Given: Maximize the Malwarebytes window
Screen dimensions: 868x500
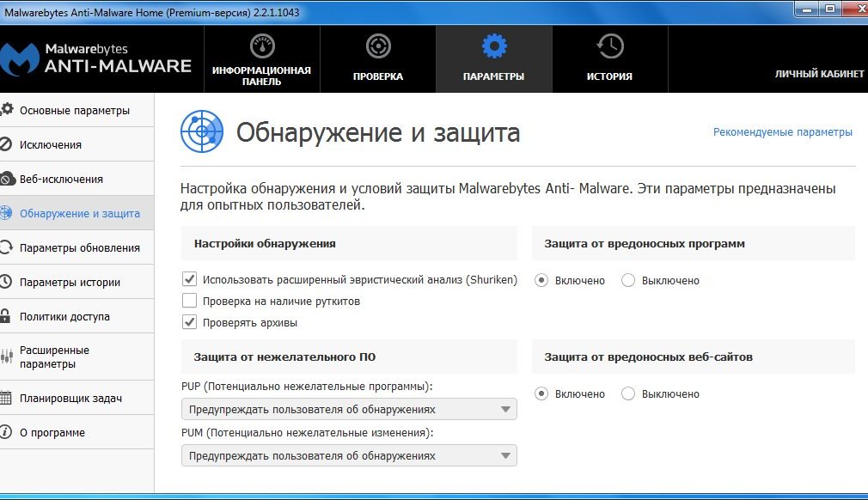Looking at the screenshot, I should coord(830,9).
